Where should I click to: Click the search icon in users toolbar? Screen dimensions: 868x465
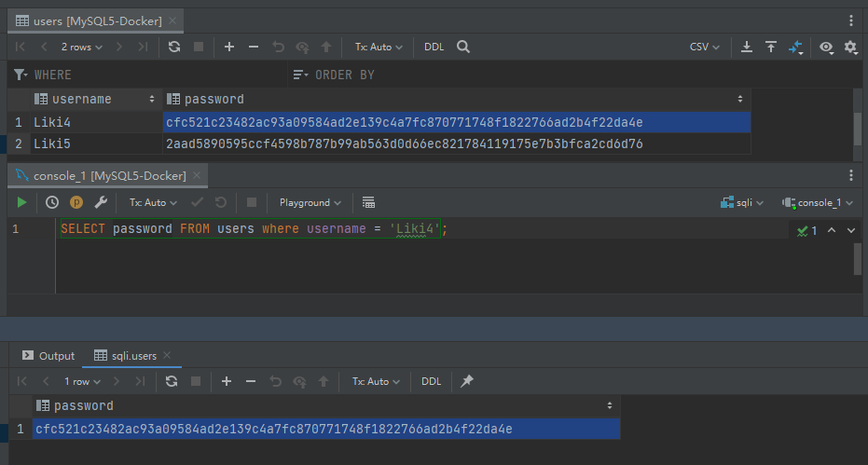coord(463,47)
